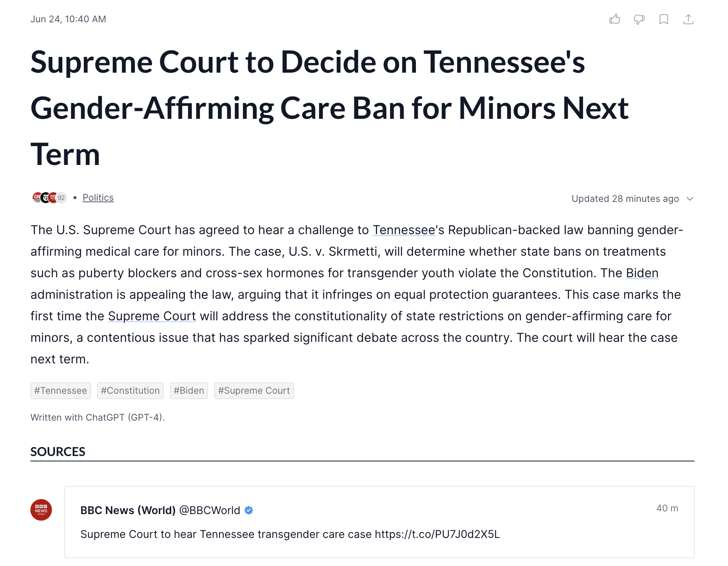Open the Politics category link
This screenshot has width=728, height=566.
(98, 198)
